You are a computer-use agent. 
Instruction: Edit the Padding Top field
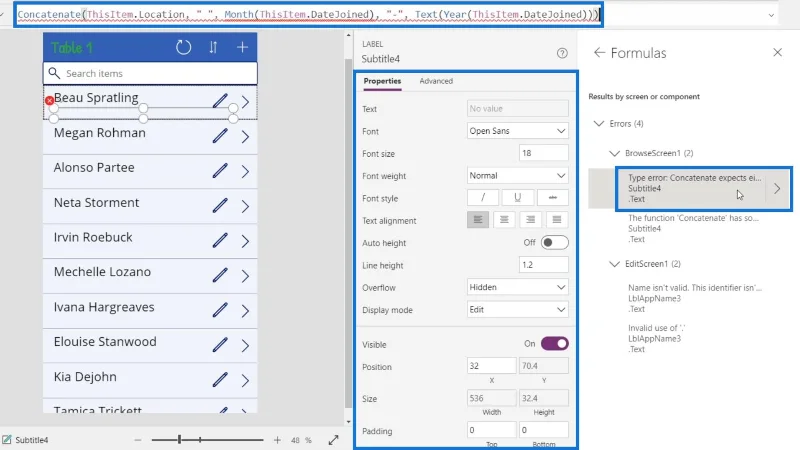[x=491, y=430]
